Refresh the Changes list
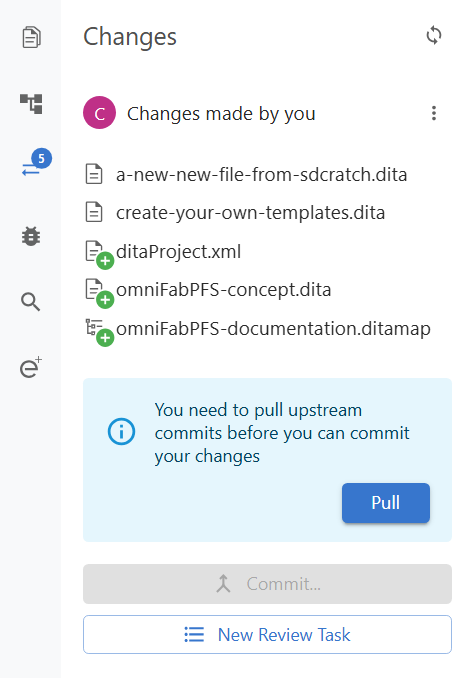Image resolution: width=472 pixels, height=678 pixels. pos(434,35)
